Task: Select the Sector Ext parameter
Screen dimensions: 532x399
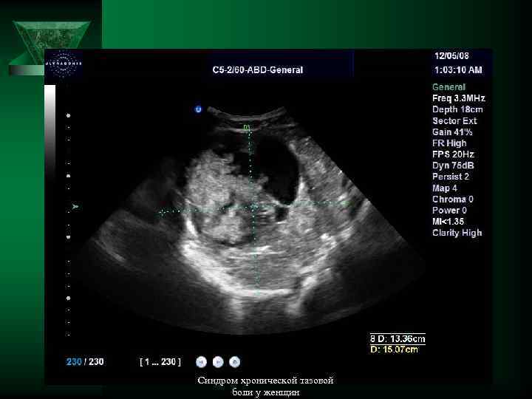Action: tap(454, 120)
